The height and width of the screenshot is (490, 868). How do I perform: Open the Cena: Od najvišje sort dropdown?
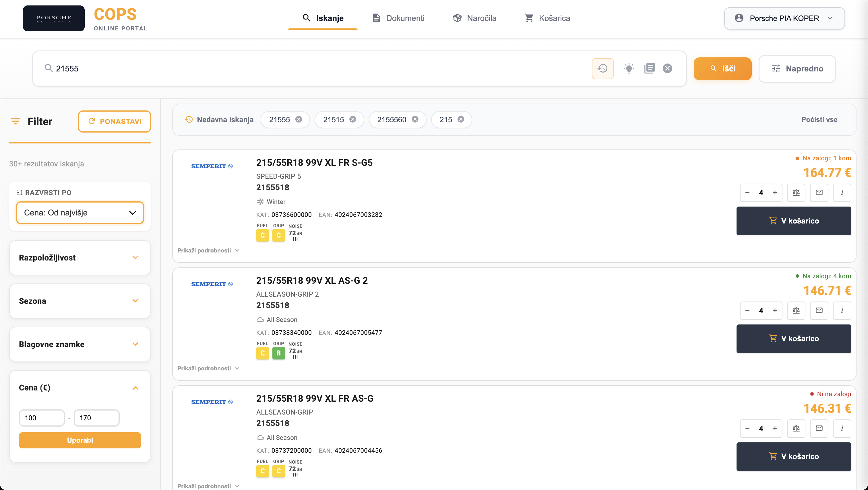point(80,213)
